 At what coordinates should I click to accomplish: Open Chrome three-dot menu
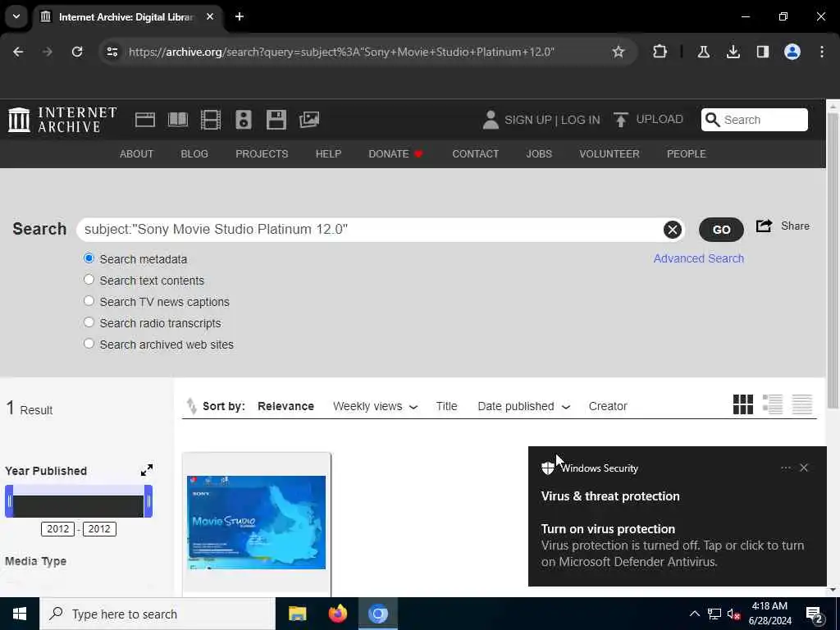click(x=822, y=52)
